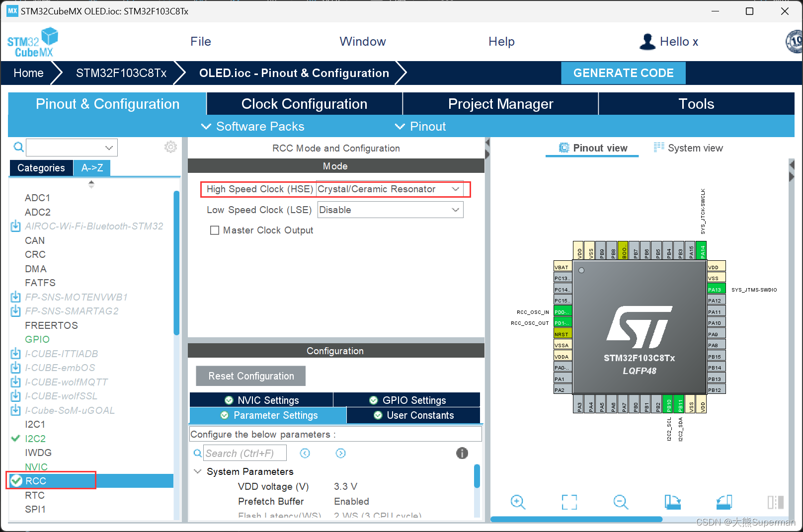
Task: Click the 10-year anniversary badge icon
Action: pyautogui.click(x=794, y=42)
